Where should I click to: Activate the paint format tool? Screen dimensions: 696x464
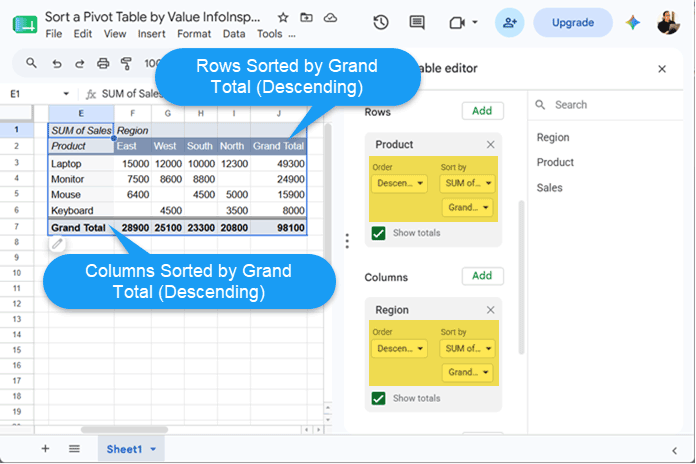point(127,63)
